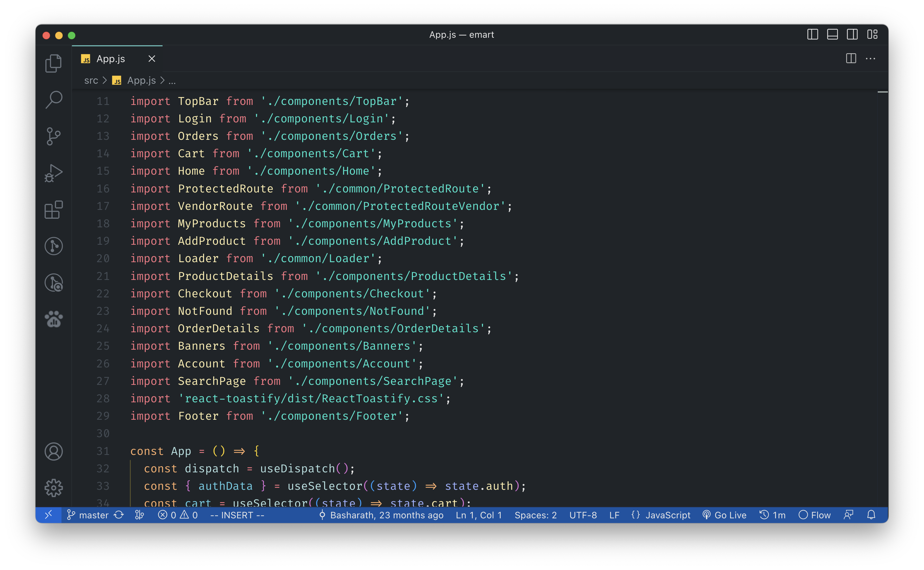Close the App.js tab
The width and height of the screenshot is (924, 570).
[152, 59]
